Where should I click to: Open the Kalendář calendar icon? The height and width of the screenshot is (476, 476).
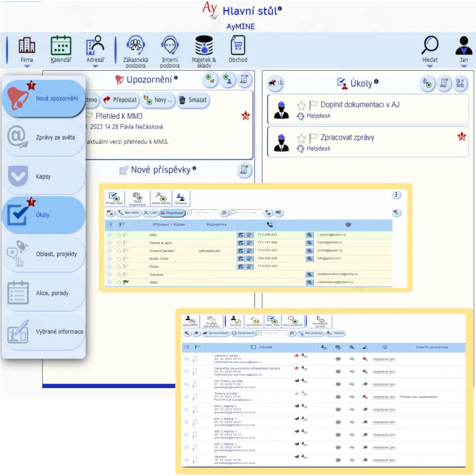pyautogui.click(x=61, y=47)
